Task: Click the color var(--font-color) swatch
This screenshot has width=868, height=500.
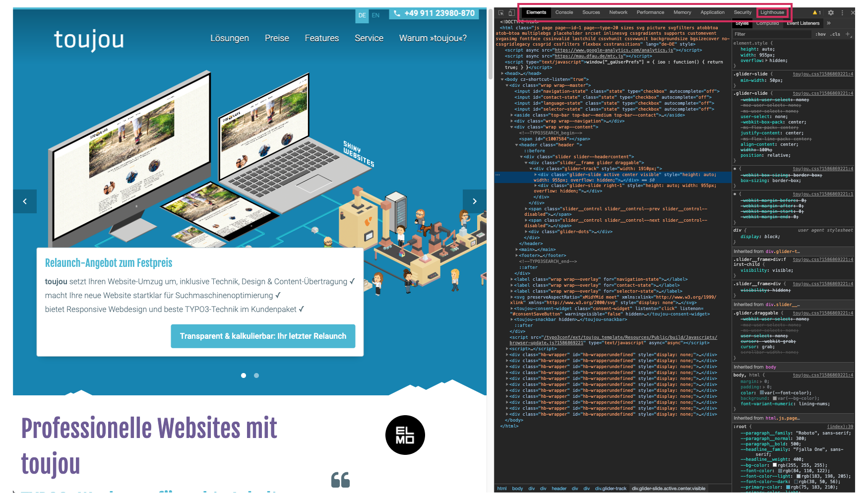Action: 762,393
